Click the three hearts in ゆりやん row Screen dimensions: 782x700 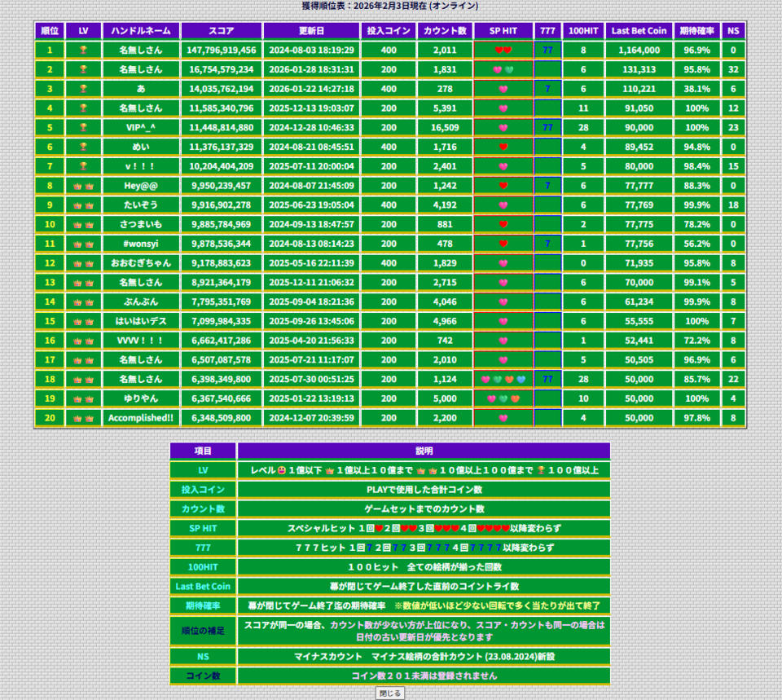click(x=503, y=399)
